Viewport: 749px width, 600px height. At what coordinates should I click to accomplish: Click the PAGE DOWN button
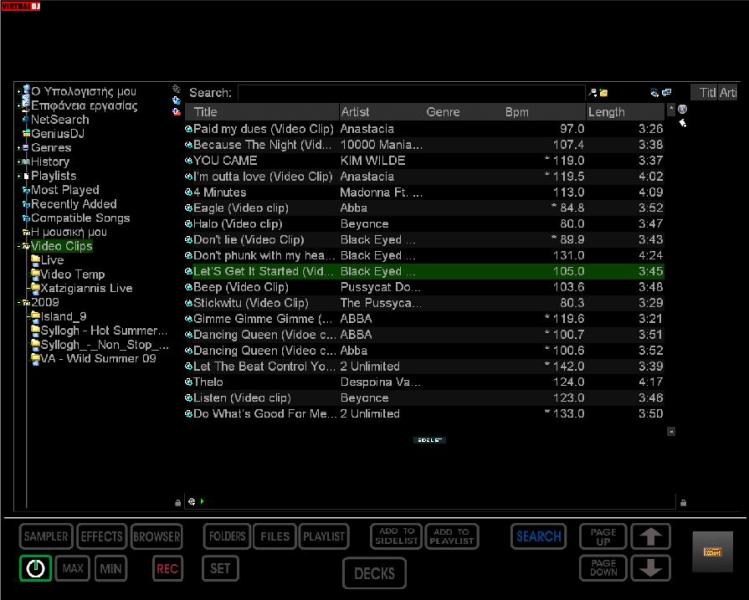603,568
